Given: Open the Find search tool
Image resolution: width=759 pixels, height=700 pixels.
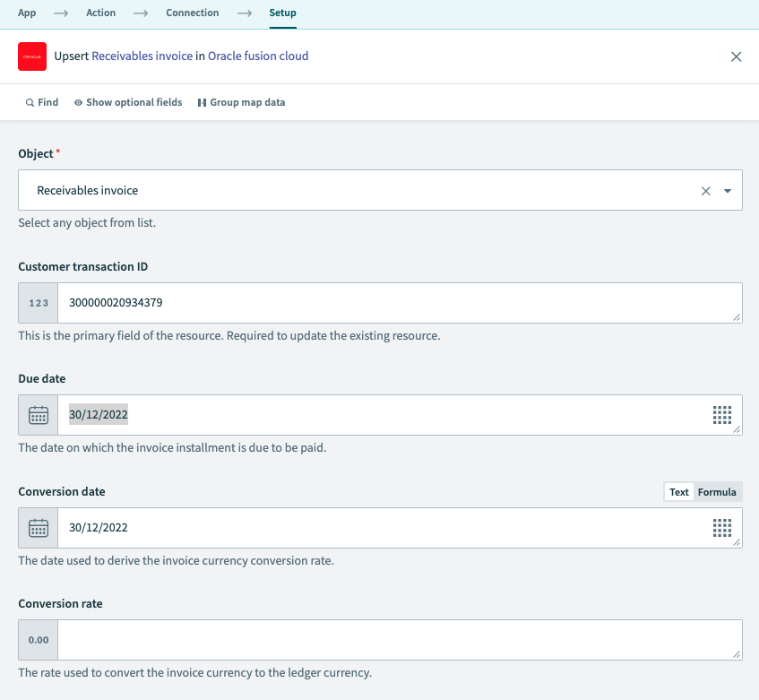Looking at the screenshot, I should (x=41, y=102).
